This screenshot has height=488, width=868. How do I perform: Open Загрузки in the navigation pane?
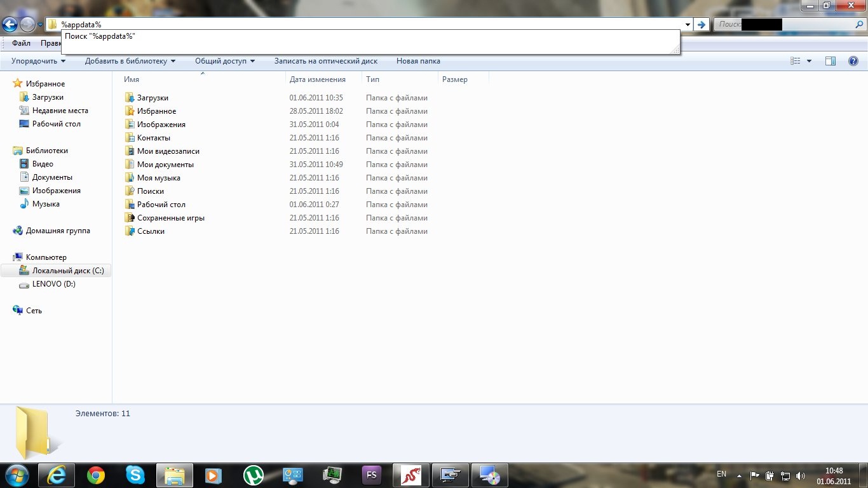pyautogui.click(x=48, y=97)
